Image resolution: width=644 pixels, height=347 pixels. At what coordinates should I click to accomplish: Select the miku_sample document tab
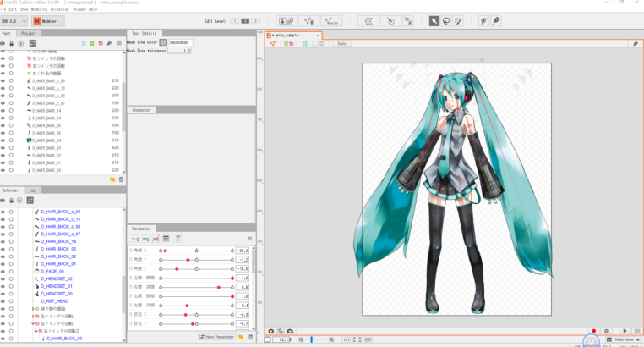coord(292,36)
